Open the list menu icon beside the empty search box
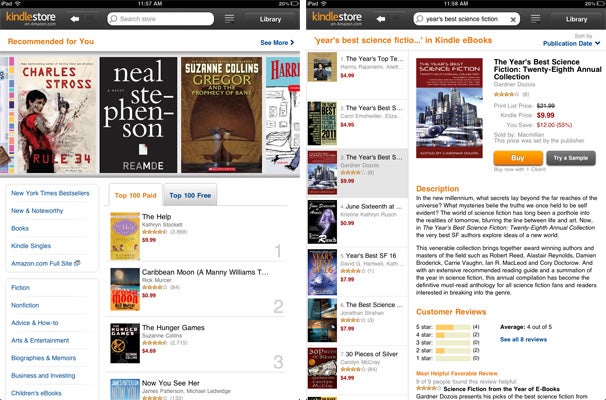The width and height of the screenshot is (606, 400). [x=229, y=19]
